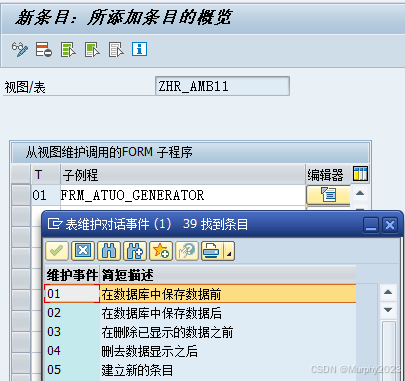The height and width of the screenshot is (381, 405).
Task: Click the popup list scroll down arrow
Action: pos(388,310)
